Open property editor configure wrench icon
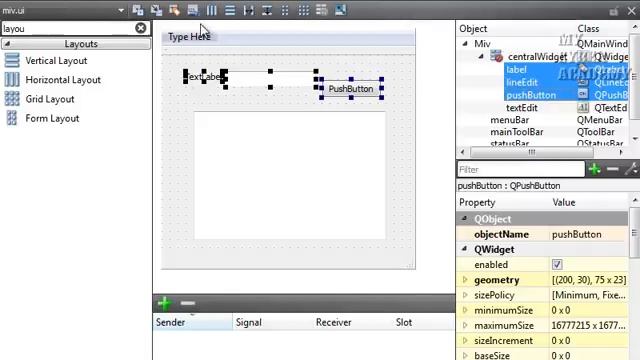This screenshot has height=360, width=640. (x=631, y=169)
